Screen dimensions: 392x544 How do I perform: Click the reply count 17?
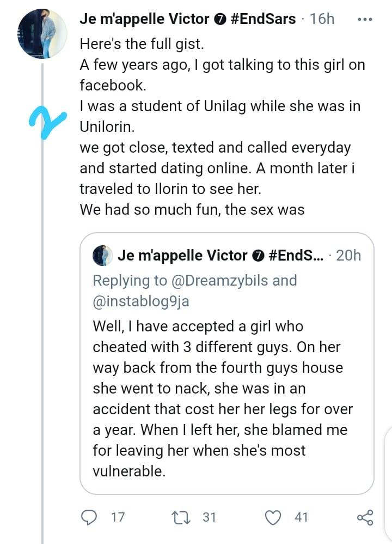click(x=118, y=517)
